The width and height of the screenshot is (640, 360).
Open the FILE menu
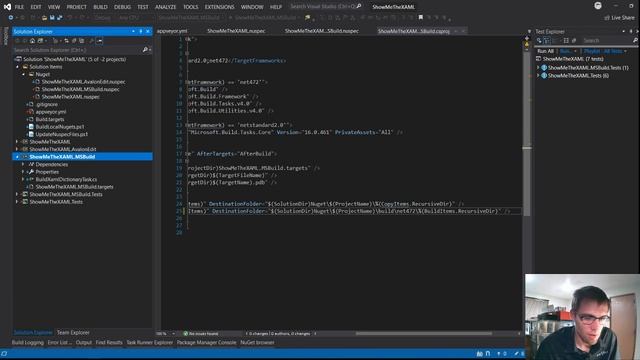[19, 7]
